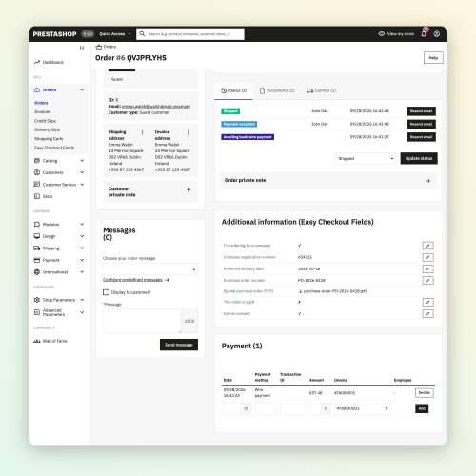Image resolution: width=476 pixels, height=476 pixels.
Task: Open the order status dropdown showing Shipped
Action: tap(365, 158)
